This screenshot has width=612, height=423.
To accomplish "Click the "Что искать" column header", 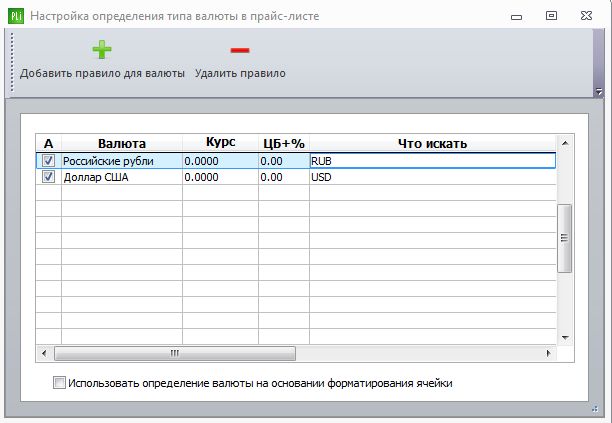I will coord(432,143).
